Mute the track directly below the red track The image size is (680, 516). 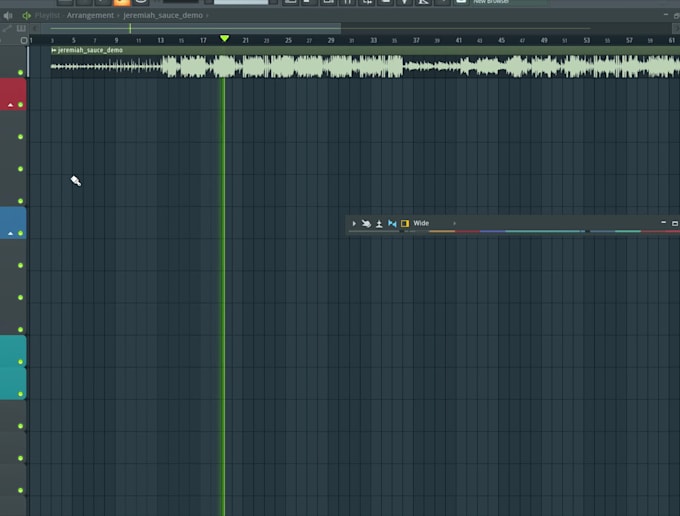point(20,137)
